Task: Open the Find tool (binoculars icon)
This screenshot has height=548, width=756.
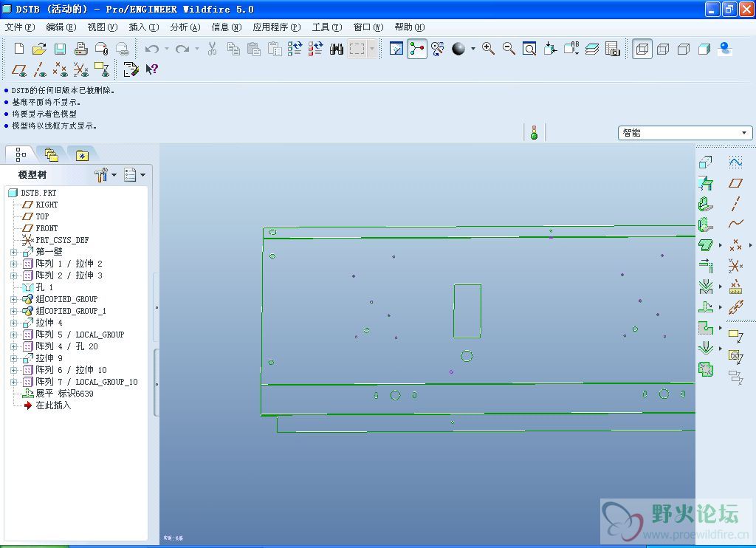Action: pyautogui.click(x=337, y=49)
